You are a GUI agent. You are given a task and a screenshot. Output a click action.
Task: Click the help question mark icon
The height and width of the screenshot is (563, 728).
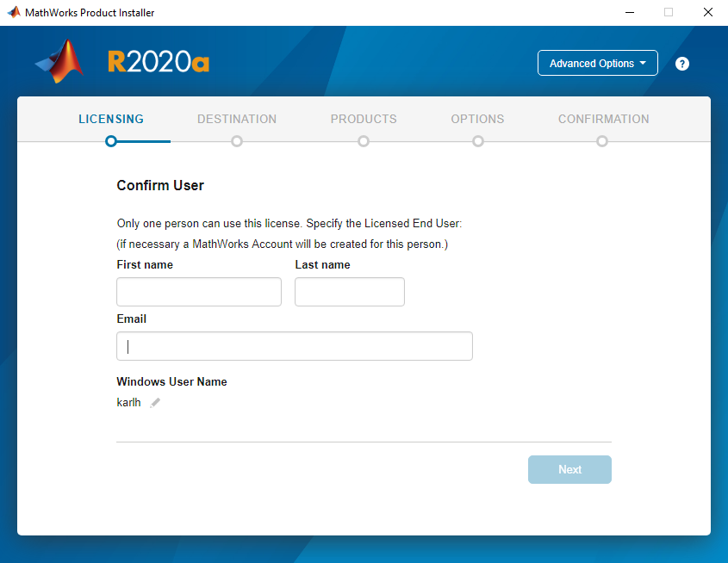(681, 64)
